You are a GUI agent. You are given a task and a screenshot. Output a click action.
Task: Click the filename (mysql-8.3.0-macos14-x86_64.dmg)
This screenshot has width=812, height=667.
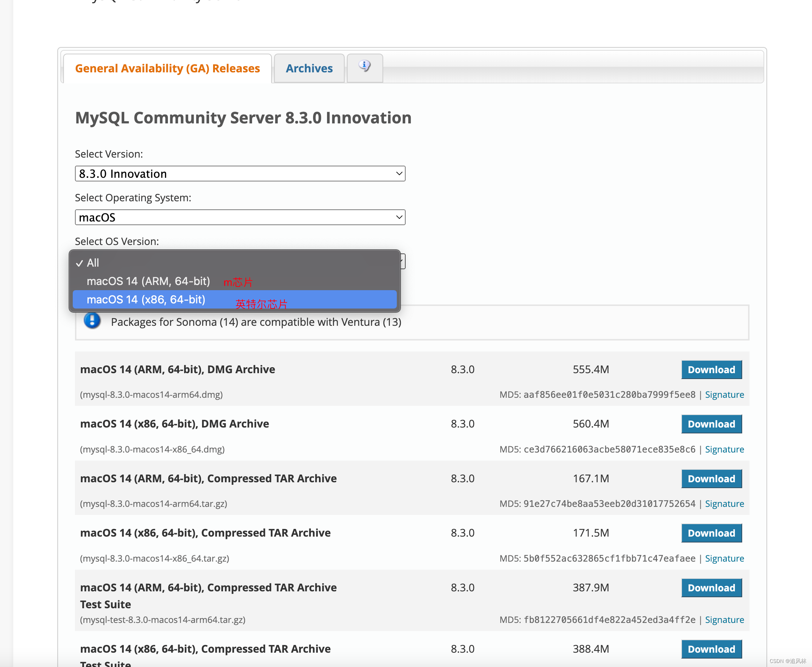(152, 449)
